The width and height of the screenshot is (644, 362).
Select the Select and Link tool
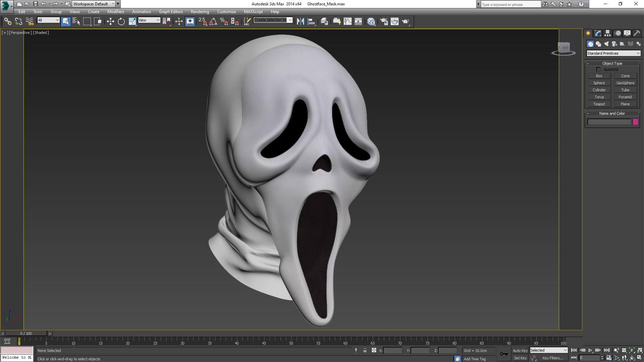tap(7, 21)
